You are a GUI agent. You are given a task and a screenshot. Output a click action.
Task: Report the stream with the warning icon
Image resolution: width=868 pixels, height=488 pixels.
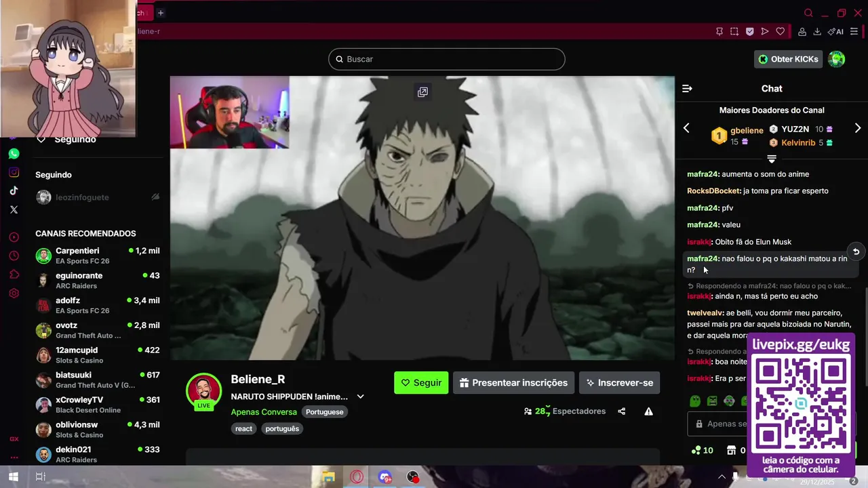[x=649, y=411]
